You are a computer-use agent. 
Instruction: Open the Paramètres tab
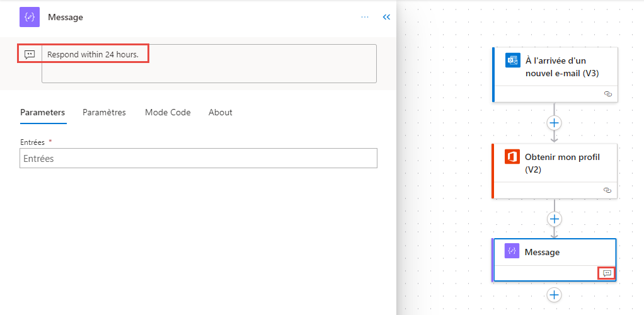[105, 113]
